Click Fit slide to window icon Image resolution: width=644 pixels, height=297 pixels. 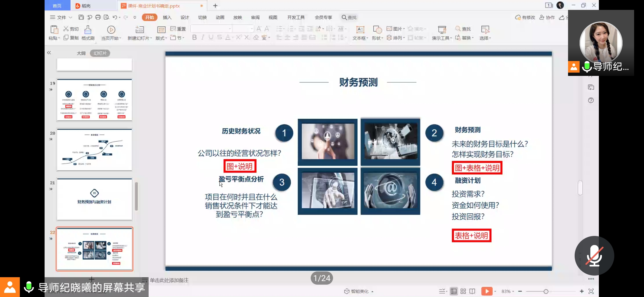(591, 291)
